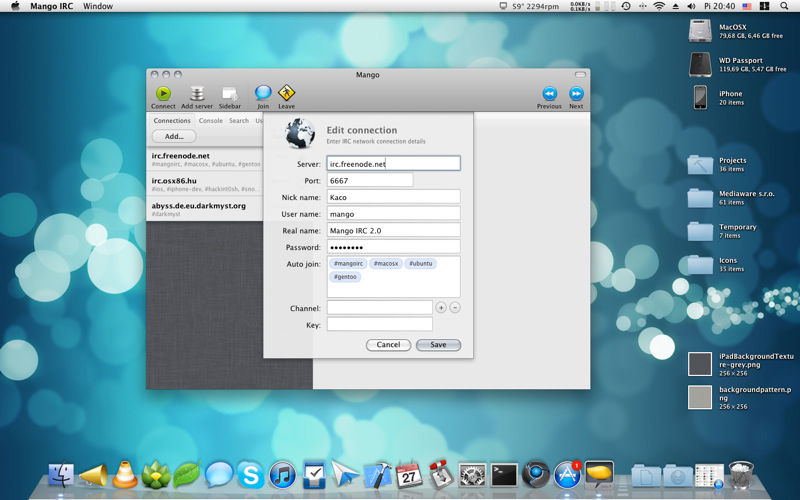Image resolution: width=800 pixels, height=500 pixels.
Task: Open Skype from the dock
Action: (x=251, y=475)
